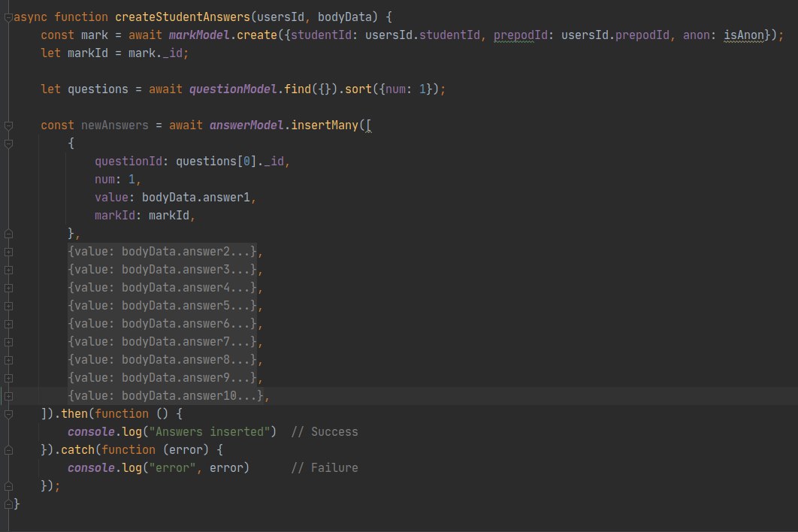This screenshot has height=532, width=798.
Task: Collapse the insertMany call fold marker
Action: click(9, 125)
